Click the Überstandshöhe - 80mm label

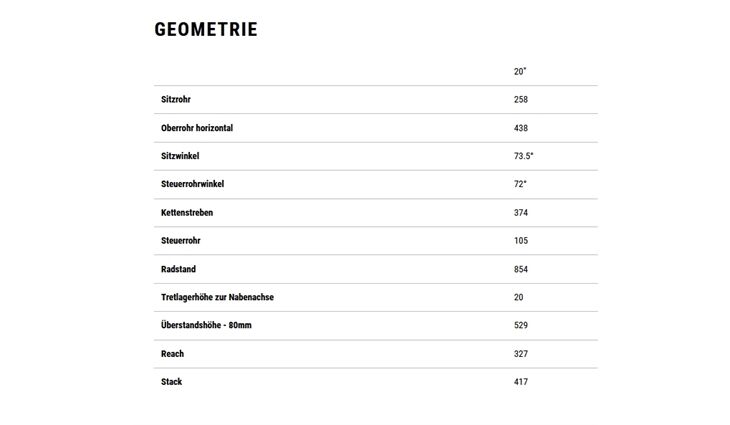pyautogui.click(x=204, y=325)
